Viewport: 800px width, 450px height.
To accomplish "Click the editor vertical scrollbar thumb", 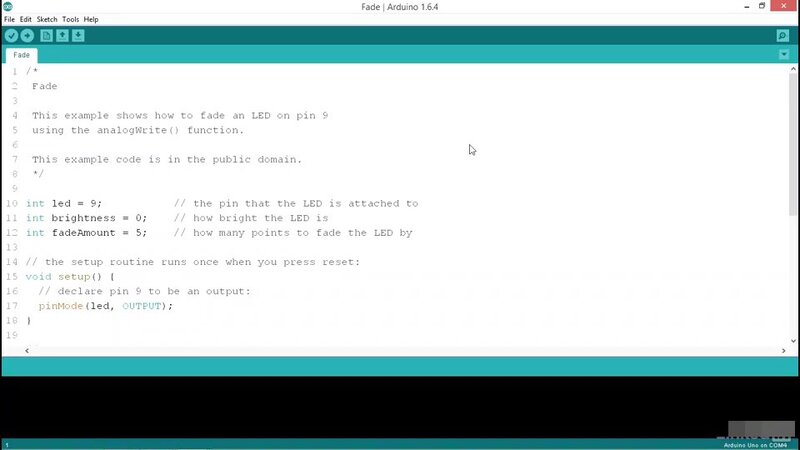I will click(x=793, y=144).
